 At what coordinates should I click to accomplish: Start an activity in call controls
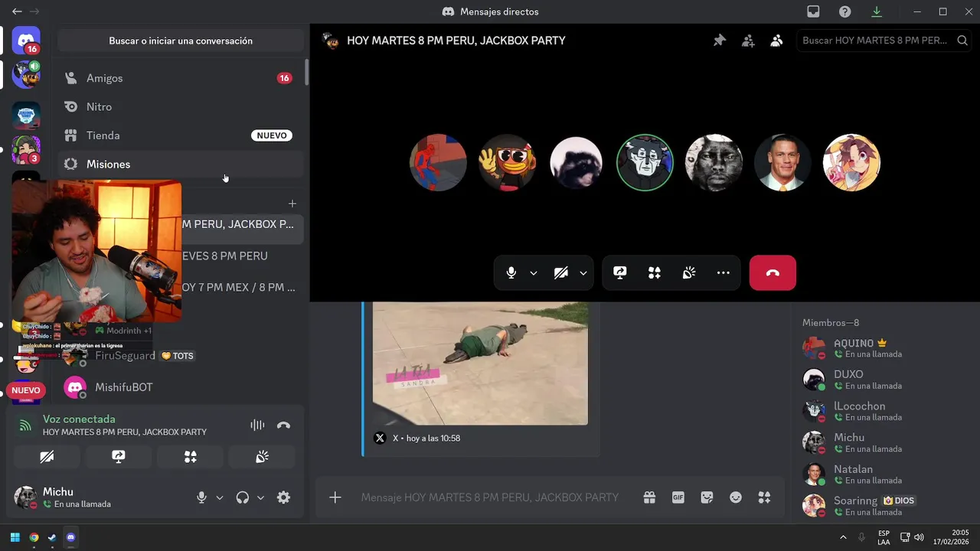coord(654,272)
